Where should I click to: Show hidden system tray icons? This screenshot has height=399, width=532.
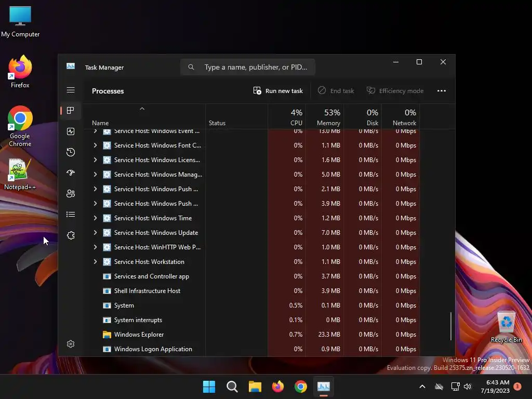pyautogui.click(x=422, y=387)
